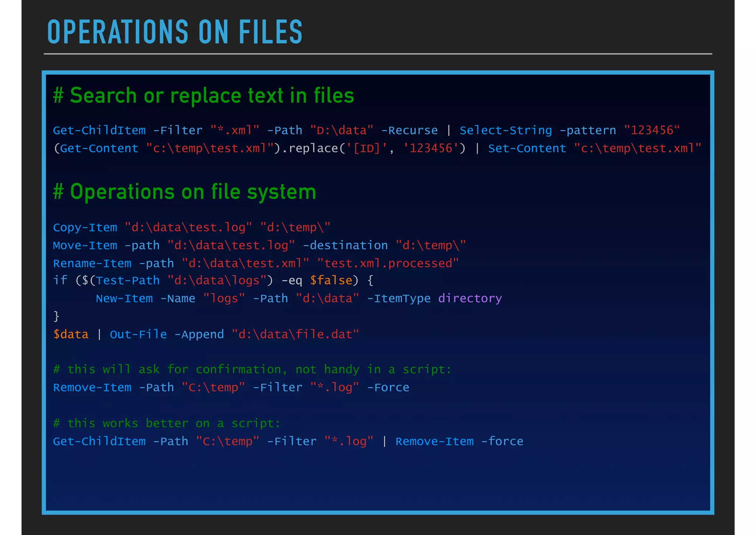The width and height of the screenshot is (756, 535).
Task: Click the Select-String -pattern "123456" command
Action: [570, 130]
